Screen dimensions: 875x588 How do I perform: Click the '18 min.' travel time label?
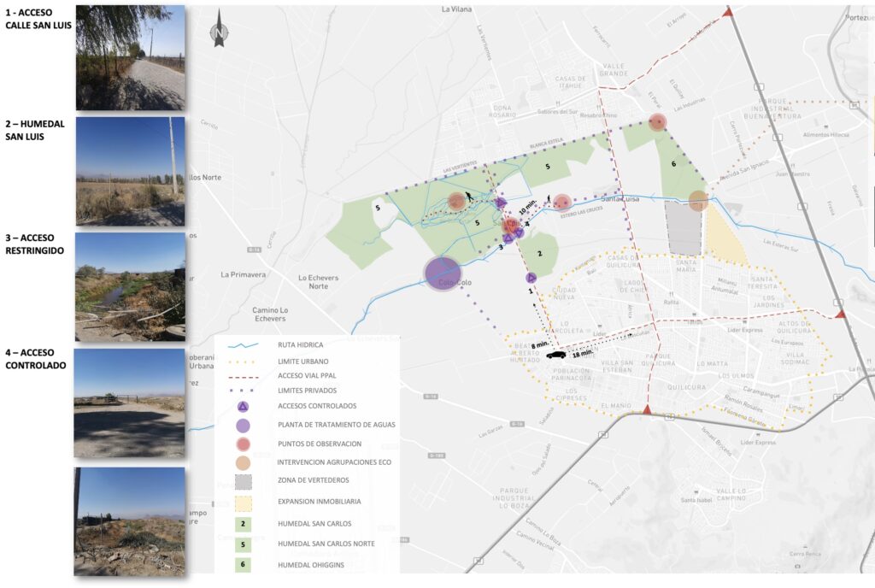click(x=583, y=354)
